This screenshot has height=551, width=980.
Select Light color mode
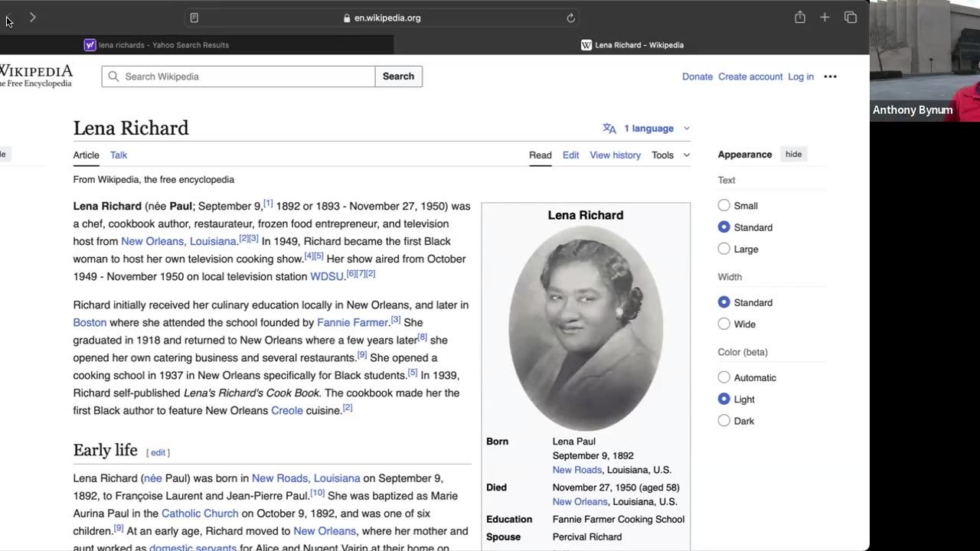[x=724, y=399]
